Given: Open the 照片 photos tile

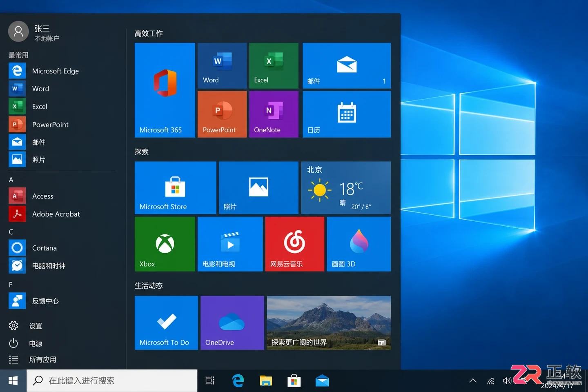Looking at the screenshot, I should (258, 188).
